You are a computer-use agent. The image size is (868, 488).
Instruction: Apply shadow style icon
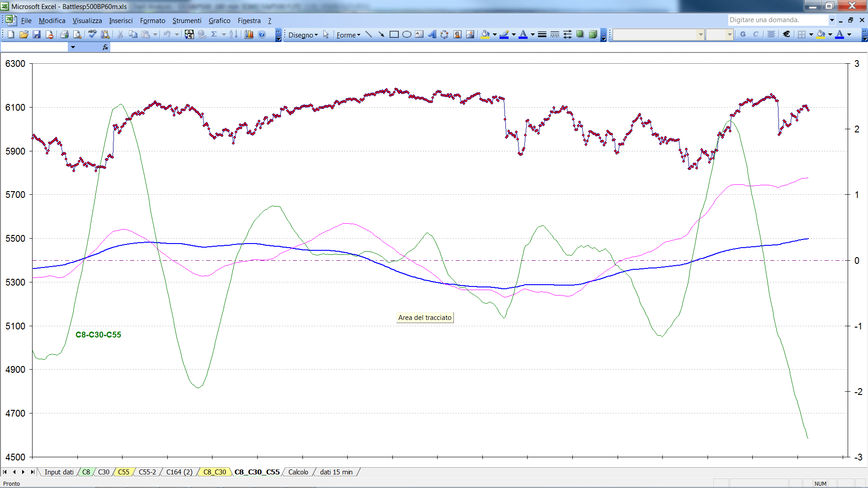(x=580, y=34)
